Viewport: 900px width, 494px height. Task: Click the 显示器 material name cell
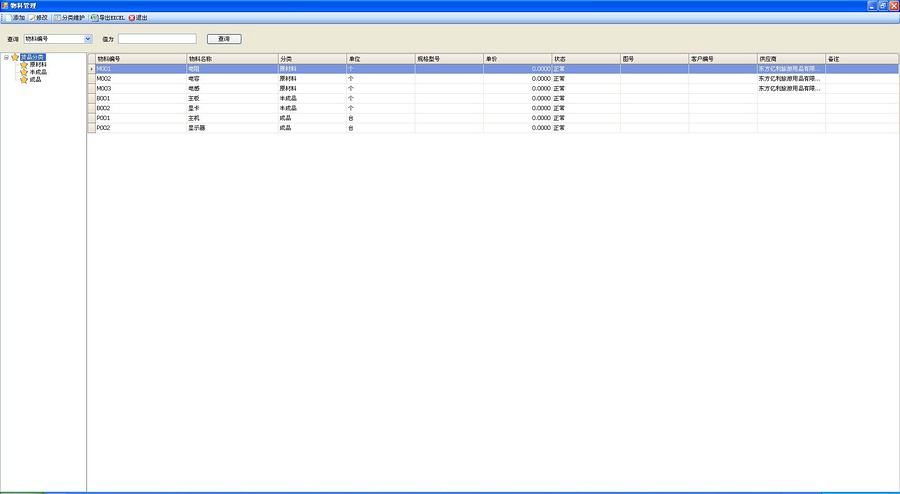point(232,127)
